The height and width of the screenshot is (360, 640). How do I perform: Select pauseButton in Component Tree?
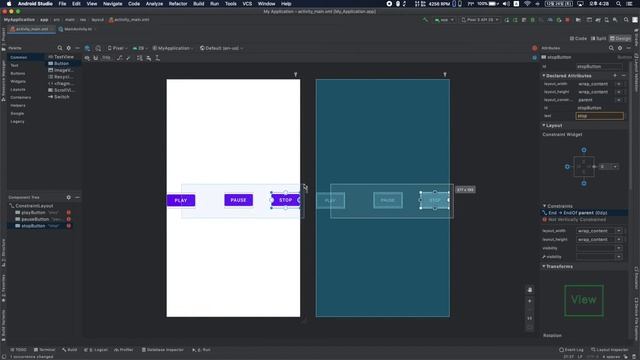pos(35,219)
